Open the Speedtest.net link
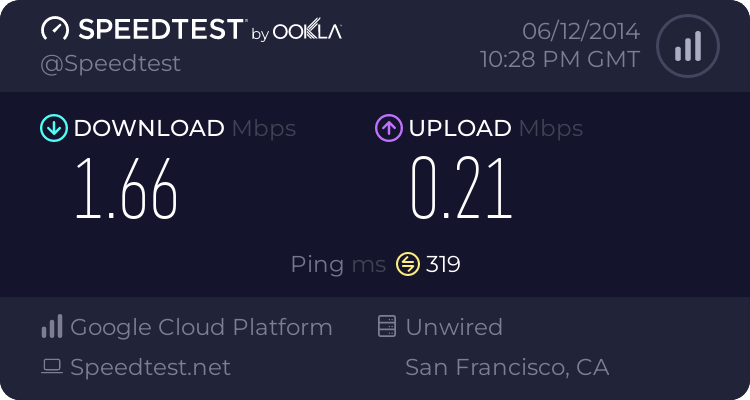Screen dimensions: 750x400 click(x=150, y=367)
